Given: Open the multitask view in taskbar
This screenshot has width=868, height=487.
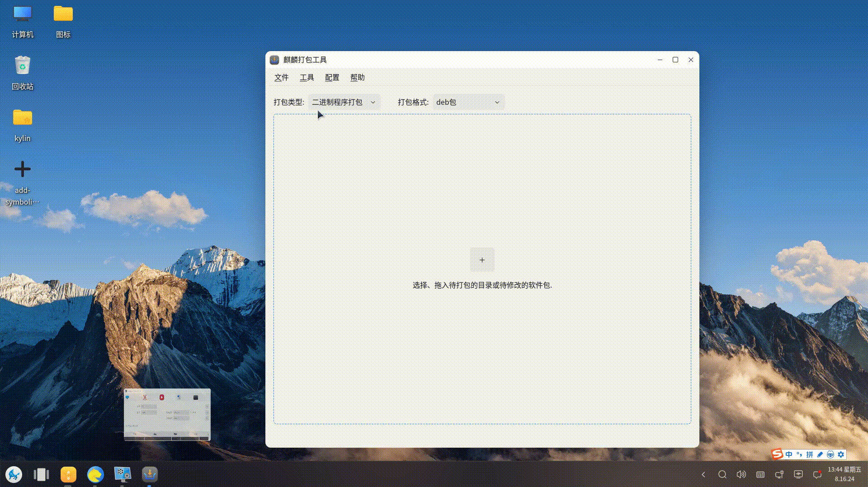Looking at the screenshot, I should 41,474.
